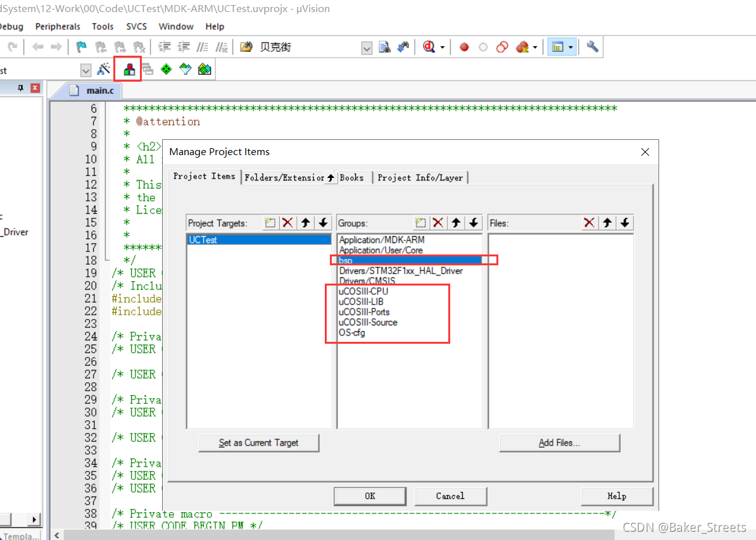
Task: Move the selected project target down
Action: click(323, 223)
